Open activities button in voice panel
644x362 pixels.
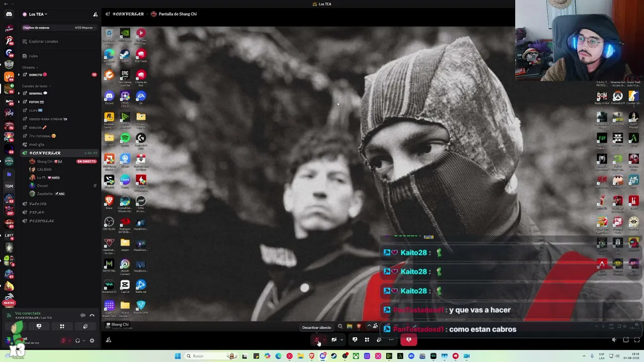pyautogui.click(x=62, y=326)
